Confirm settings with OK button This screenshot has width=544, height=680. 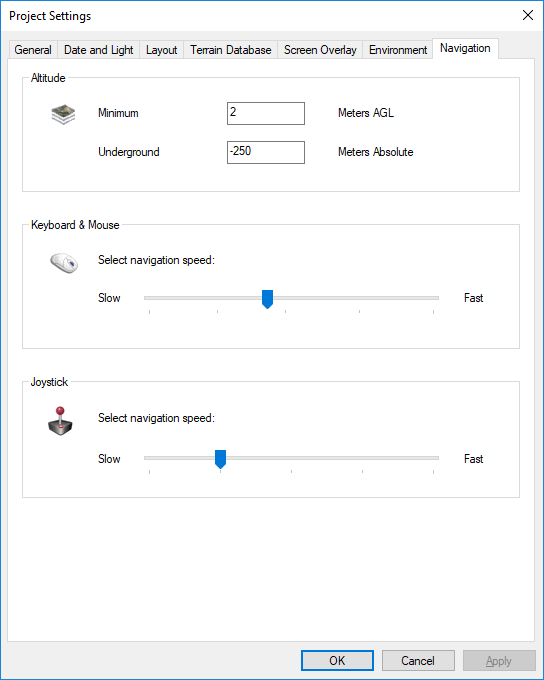click(337, 660)
